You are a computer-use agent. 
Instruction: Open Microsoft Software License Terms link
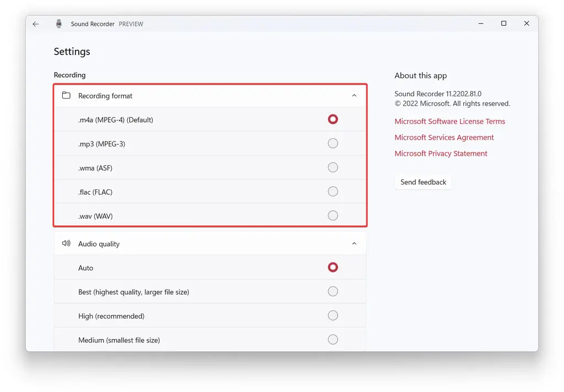click(449, 122)
